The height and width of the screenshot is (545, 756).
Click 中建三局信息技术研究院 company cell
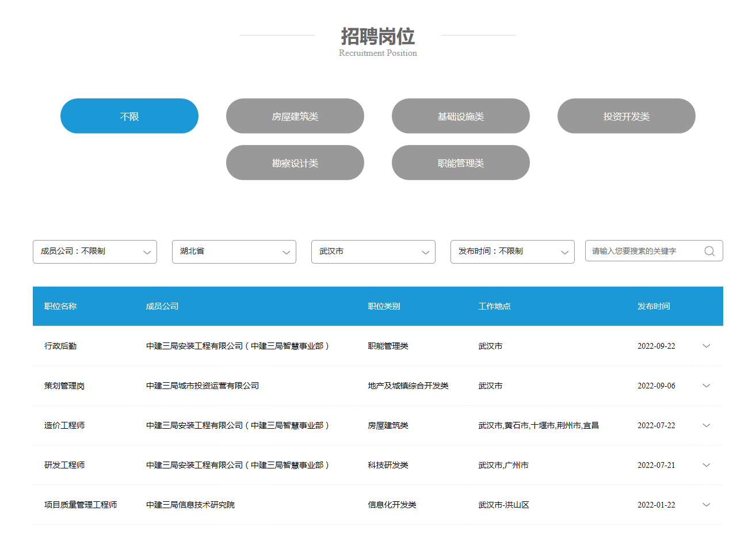point(190,505)
